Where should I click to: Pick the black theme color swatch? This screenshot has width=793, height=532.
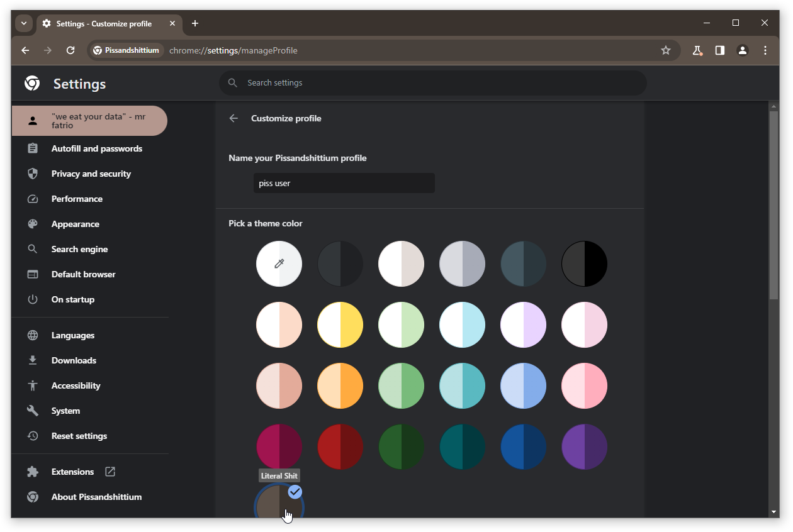pos(585,263)
